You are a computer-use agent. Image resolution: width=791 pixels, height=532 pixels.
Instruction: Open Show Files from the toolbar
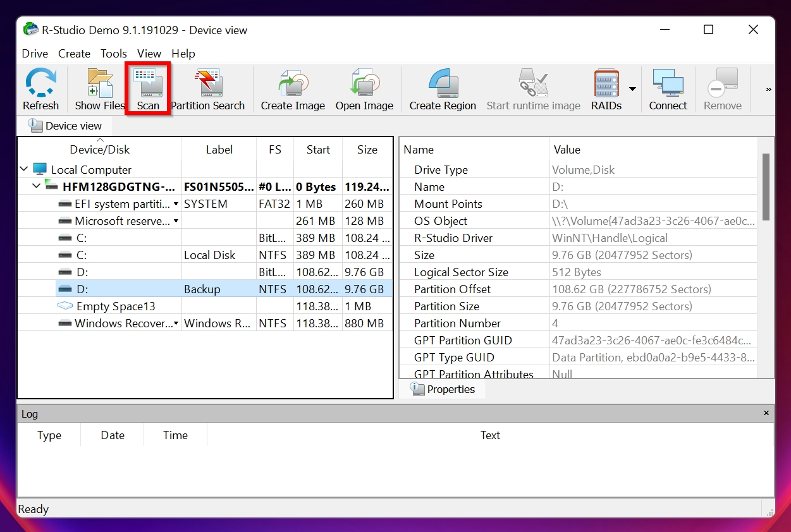(99, 90)
